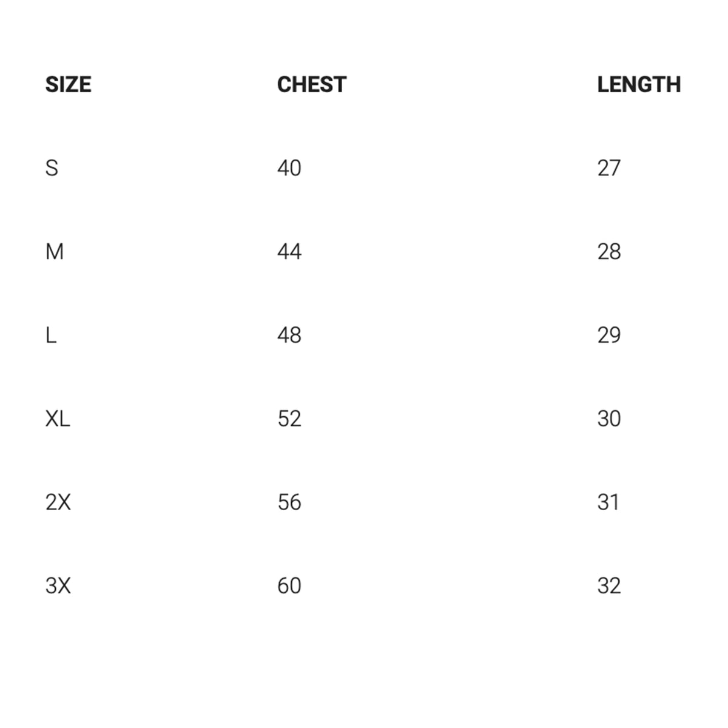Click chest value 44 for size M
728x728 pixels.
(x=289, y=252)
